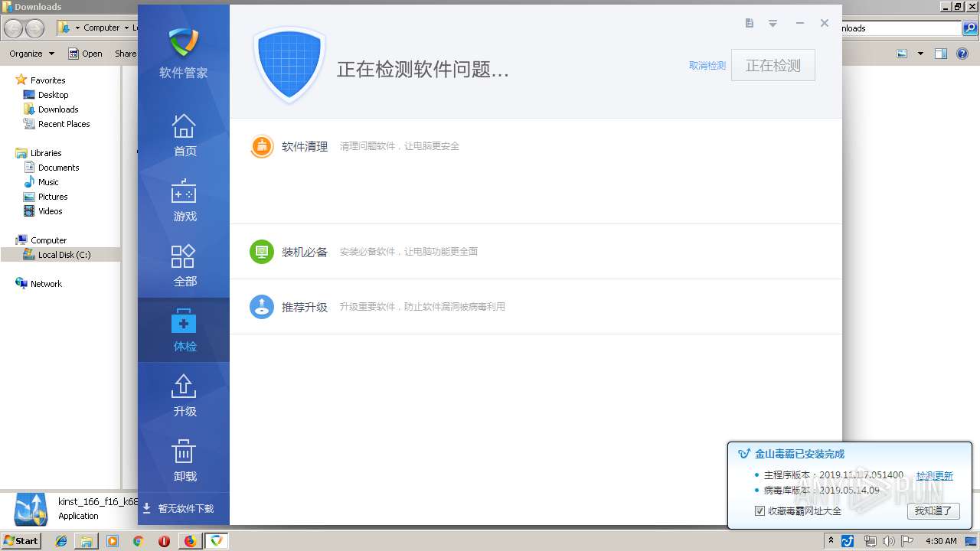Open the software manager menu dropdown
The height and width of the screenshot is (551, 980).
[773, 24]
